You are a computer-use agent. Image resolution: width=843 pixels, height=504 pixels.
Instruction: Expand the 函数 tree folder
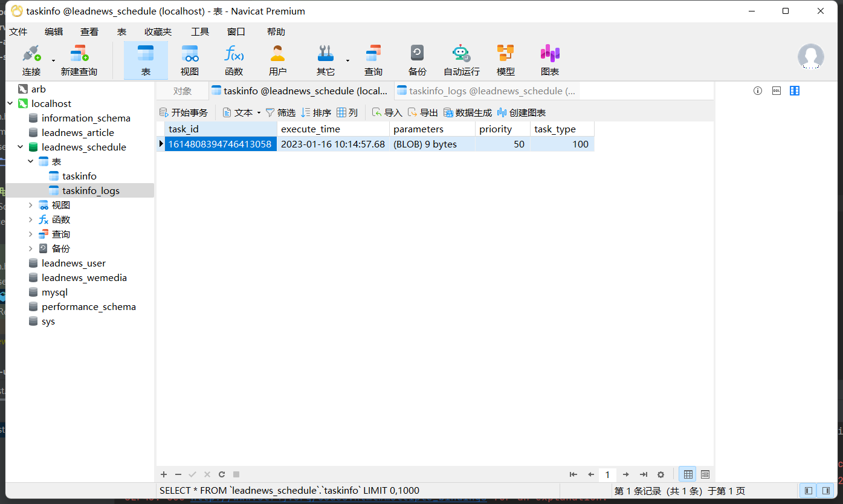click(x=31, y=219)
